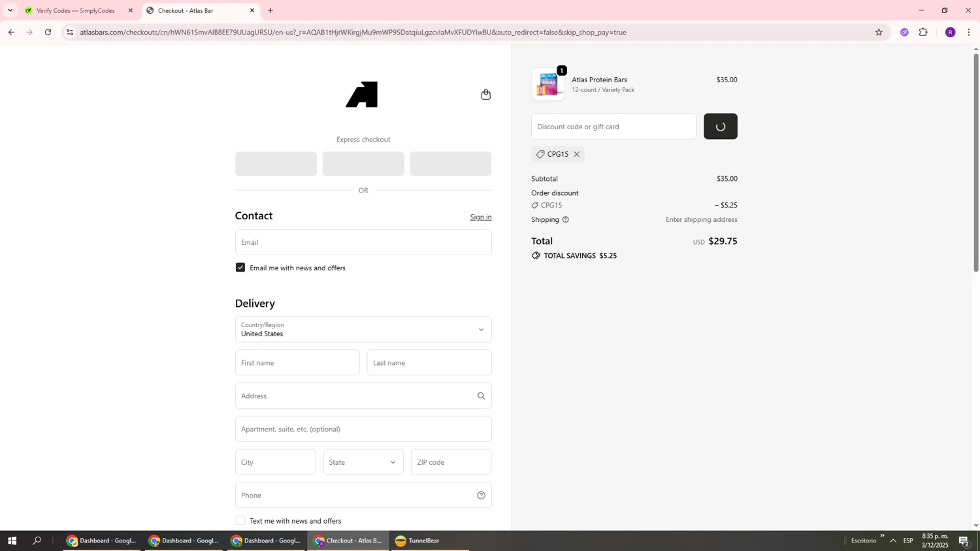Open the notification center icon
The height and width of the screenshot is (551, 980).
click(964, 541)
